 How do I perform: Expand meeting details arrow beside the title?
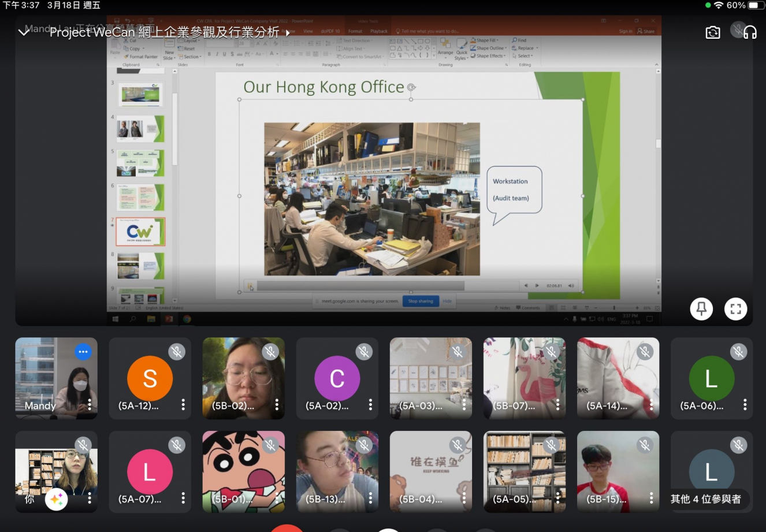pyautogui.click(x=288, y=33)
